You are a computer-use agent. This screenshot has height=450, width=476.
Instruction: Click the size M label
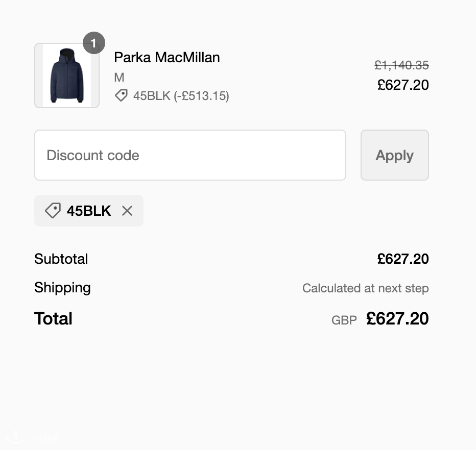(x=119, y=78)
